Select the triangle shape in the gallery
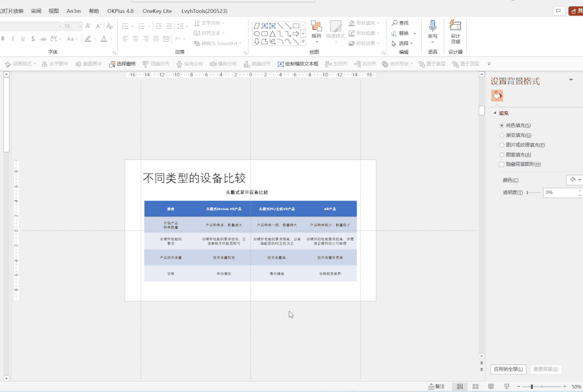 coord(272,34)
